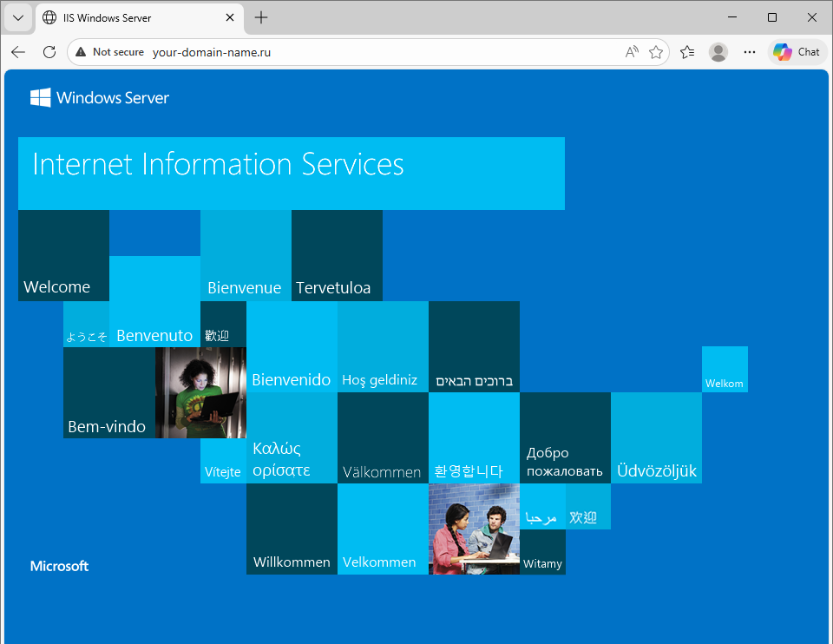Screen dimensions: 833x644
Task: Open the user profile avatar icon
Action: (x=718, y=52)
